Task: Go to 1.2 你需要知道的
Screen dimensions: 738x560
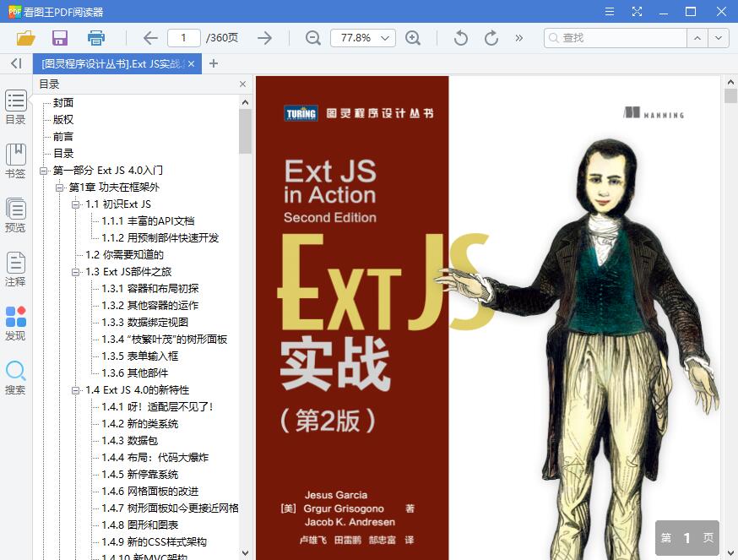Action: point(124,255)
